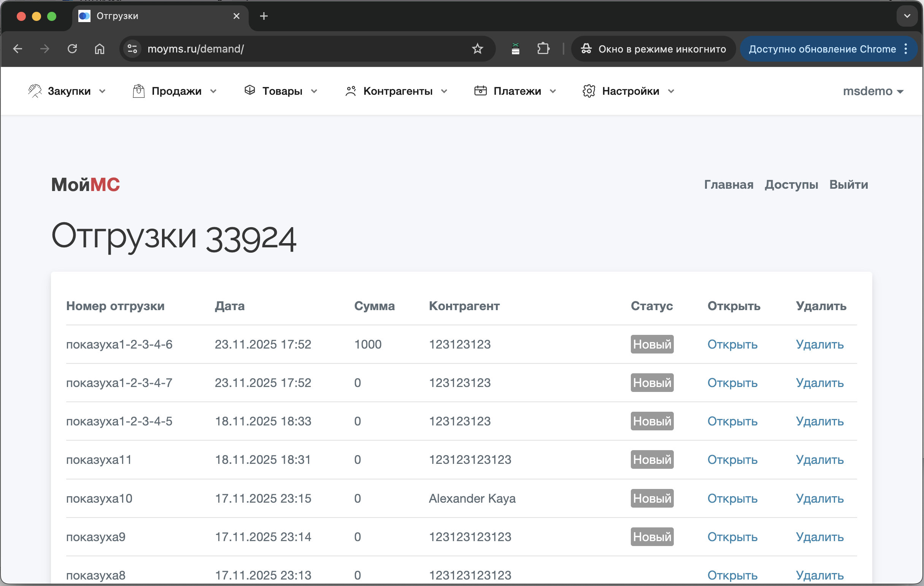Delete shipment показуха1-2-3-4-7
The image size is (924, 586).
pyautogui.click(x=820, y=383)
